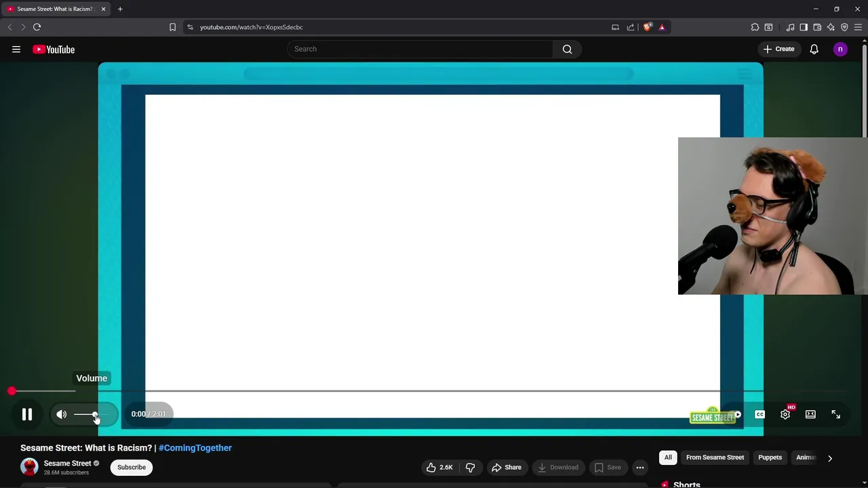Image resolution: width=868 pixels, height=488 pixels.
Task: Open the site information icon in address bar
Action: pyautogui.click(x=190, y=27)
